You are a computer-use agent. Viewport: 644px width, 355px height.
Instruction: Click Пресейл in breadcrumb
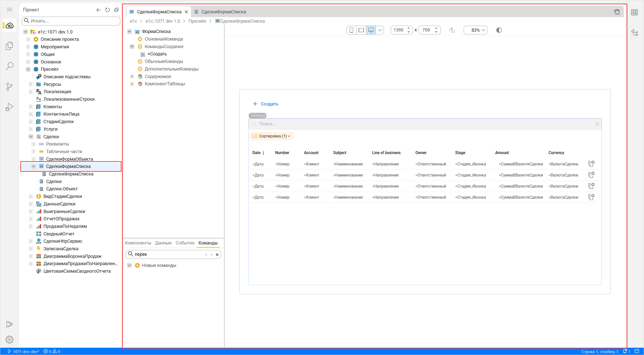click(197, 21)
